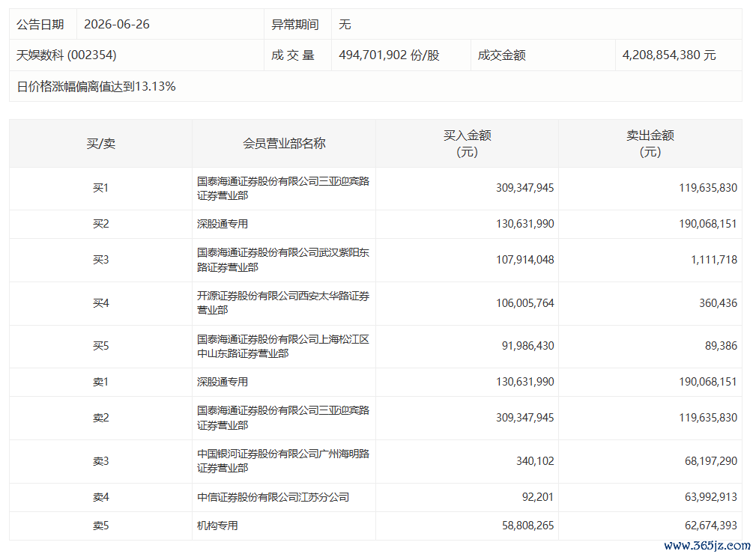This screenshot has height=557, width=756.
Task: Click 国泰海通 三亚迎宾路 in the 卖2 row
Action: (283, 418)
